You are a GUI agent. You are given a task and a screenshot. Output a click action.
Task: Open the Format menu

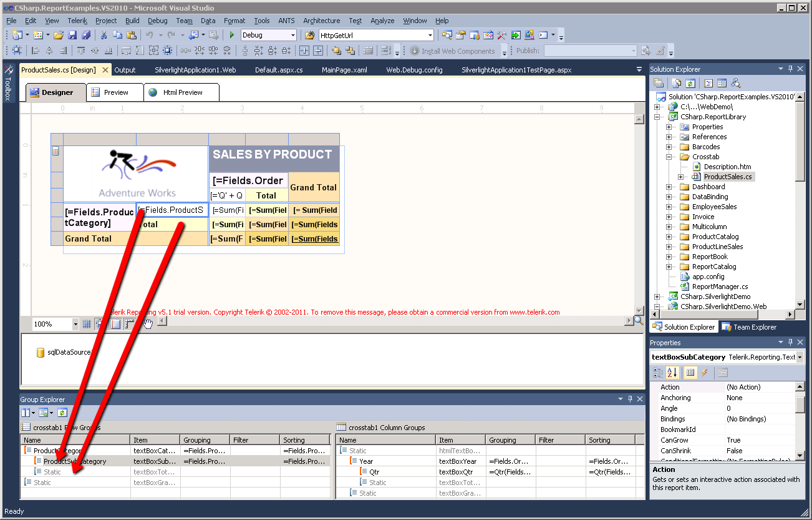[x=234, y=21]
